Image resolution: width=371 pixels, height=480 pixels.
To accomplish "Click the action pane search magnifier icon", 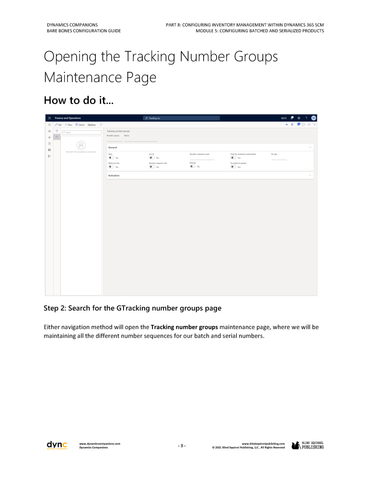I will tap(101, 125).
